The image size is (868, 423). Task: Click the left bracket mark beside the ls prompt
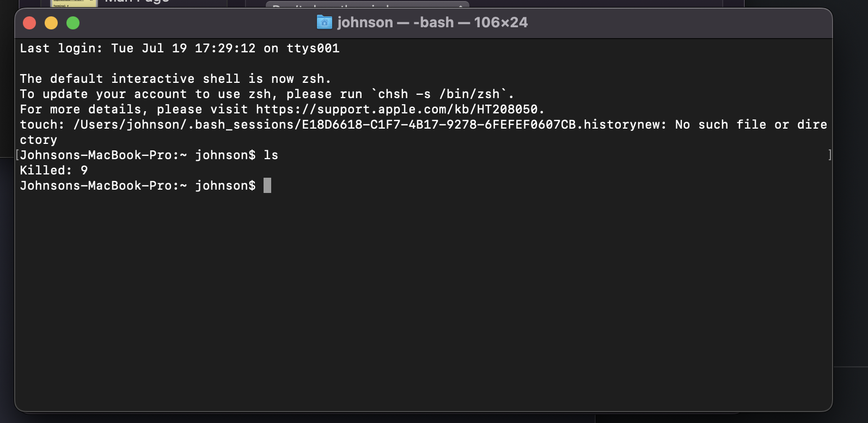coord(18,155)
